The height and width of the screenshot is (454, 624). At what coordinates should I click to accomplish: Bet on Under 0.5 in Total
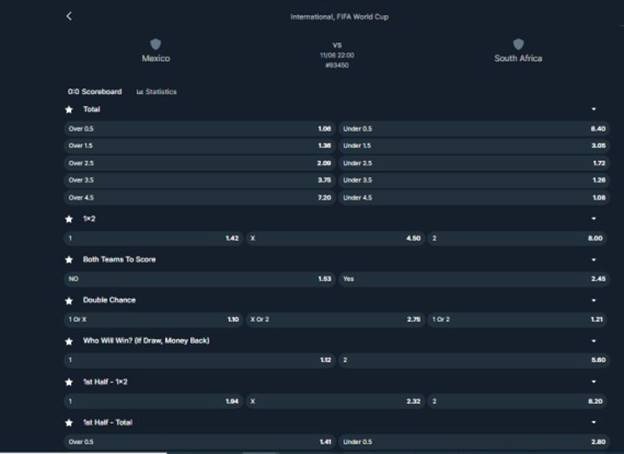coord(474,129)
